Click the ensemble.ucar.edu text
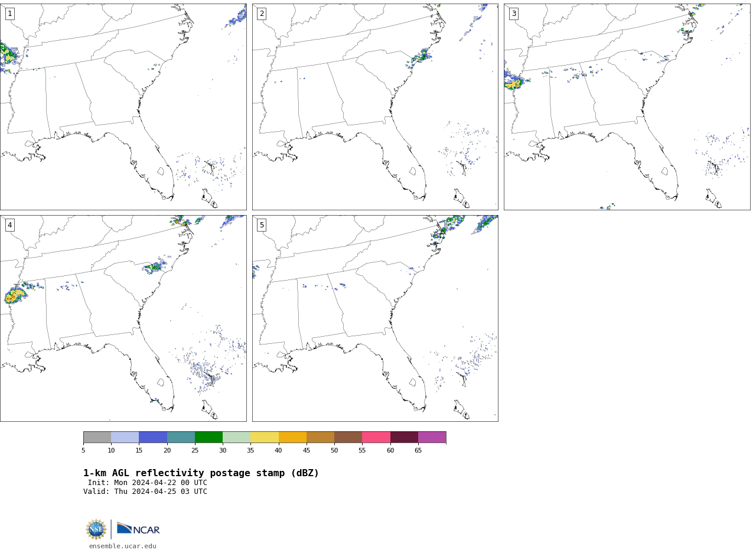The image size is (756, 553). [x=123, y=547]
